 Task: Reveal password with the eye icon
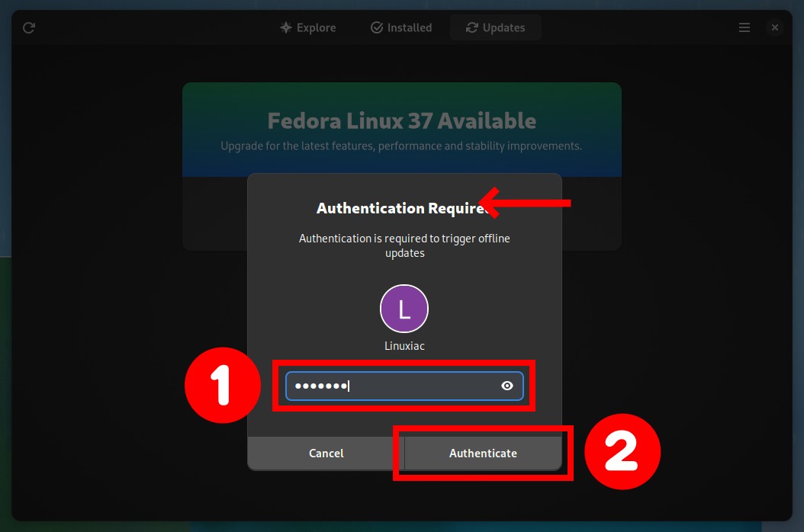507,386
